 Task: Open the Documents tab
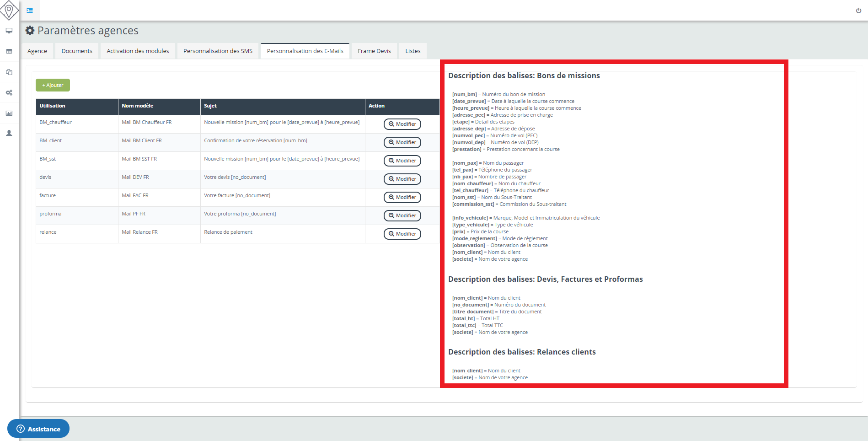(x=77, y=51)
